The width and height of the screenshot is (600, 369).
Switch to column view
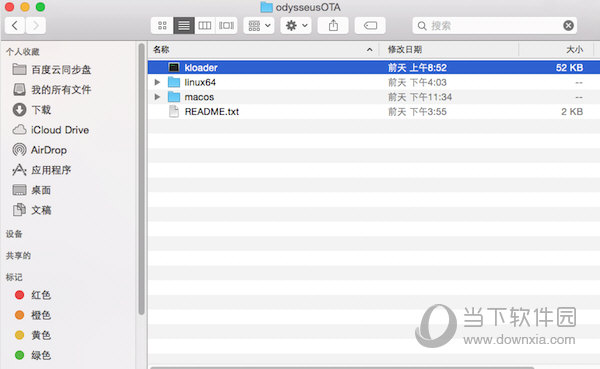pos(205,26)
